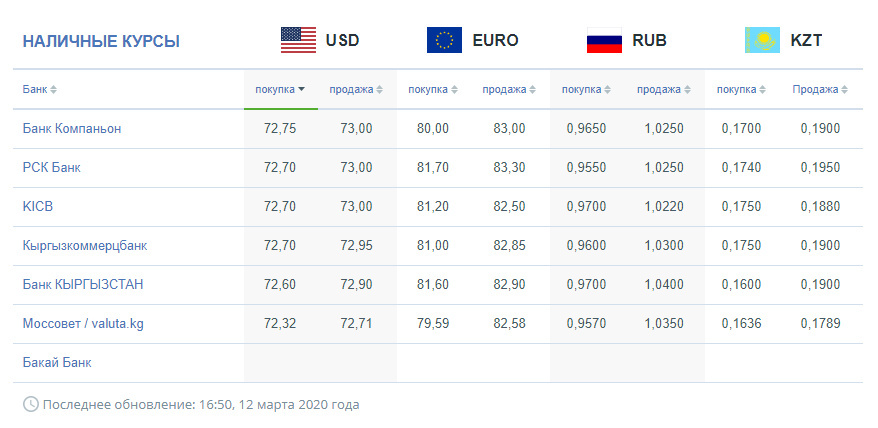Click the Kazakhstan flag icon
The width and height of the screenshot is (878, 428).
[762, 40]
